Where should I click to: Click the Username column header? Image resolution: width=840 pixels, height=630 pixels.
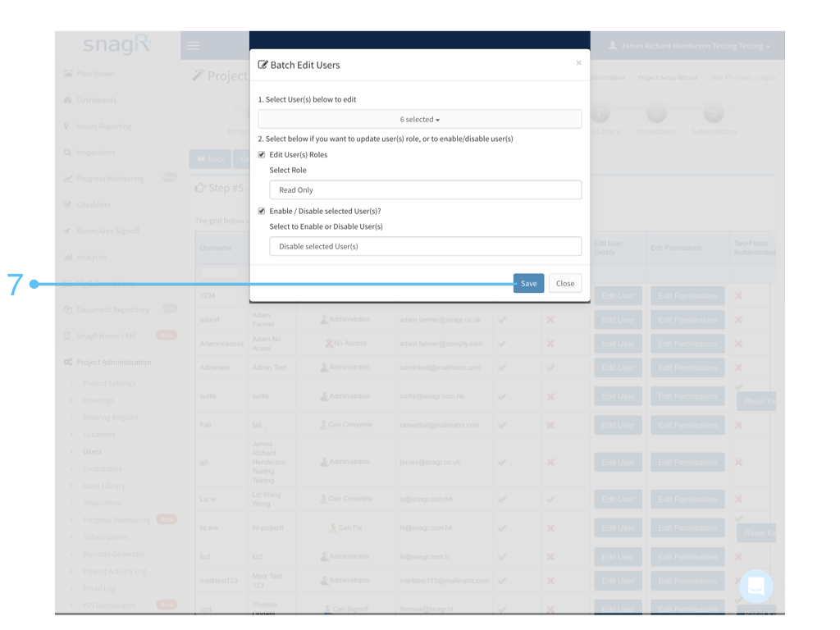216,248
